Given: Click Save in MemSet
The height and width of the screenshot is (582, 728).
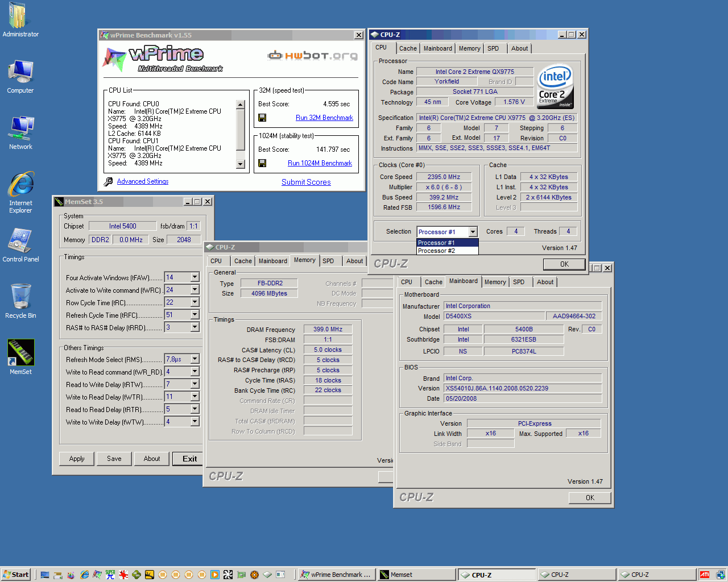Looking at the screenshot, I should [114, 459].
